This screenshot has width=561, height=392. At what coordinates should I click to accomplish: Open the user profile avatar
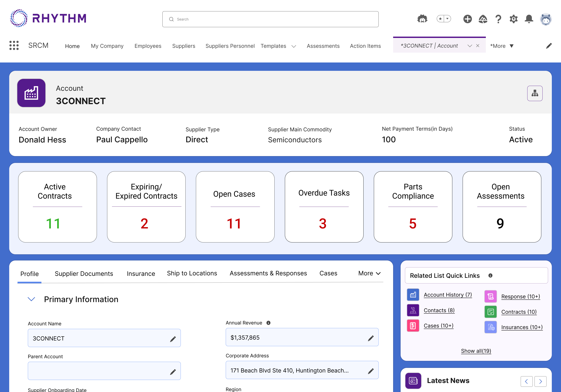[546, 19]
